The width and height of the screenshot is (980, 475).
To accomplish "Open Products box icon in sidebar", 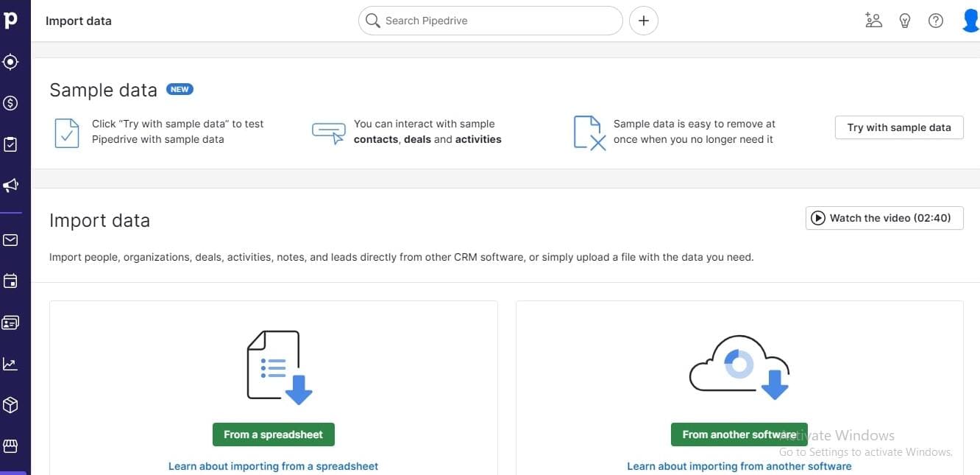I will [10, 405].
